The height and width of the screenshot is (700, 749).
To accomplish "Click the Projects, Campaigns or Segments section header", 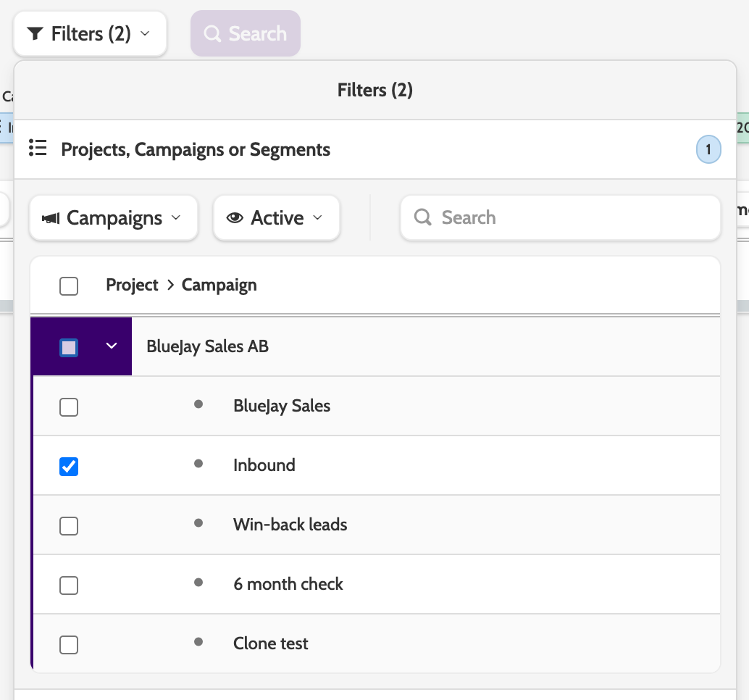I will tap(196, 150).
